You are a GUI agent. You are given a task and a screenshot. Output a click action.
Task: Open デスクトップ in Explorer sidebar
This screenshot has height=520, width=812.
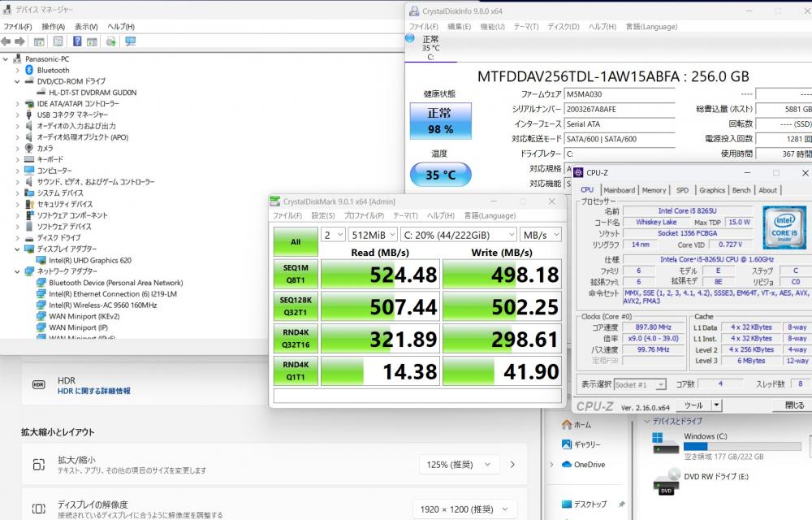point(584,504)
